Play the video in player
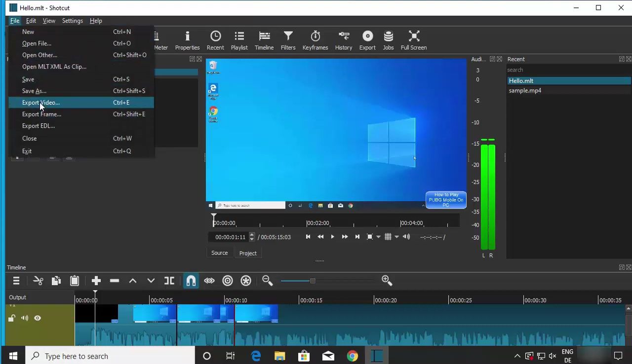The image size is (632, 364). point(332,237)
